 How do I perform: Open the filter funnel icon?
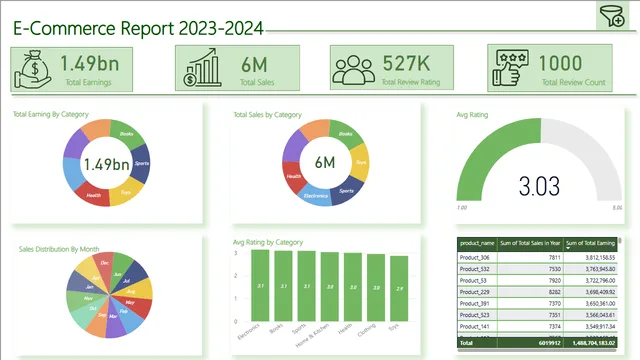(x=613, y=16)
